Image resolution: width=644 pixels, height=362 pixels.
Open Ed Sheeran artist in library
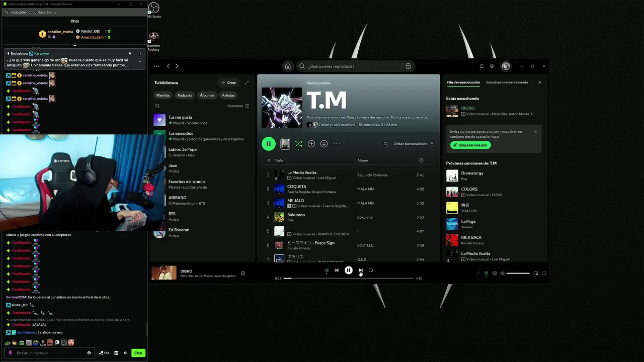point(202,232)
